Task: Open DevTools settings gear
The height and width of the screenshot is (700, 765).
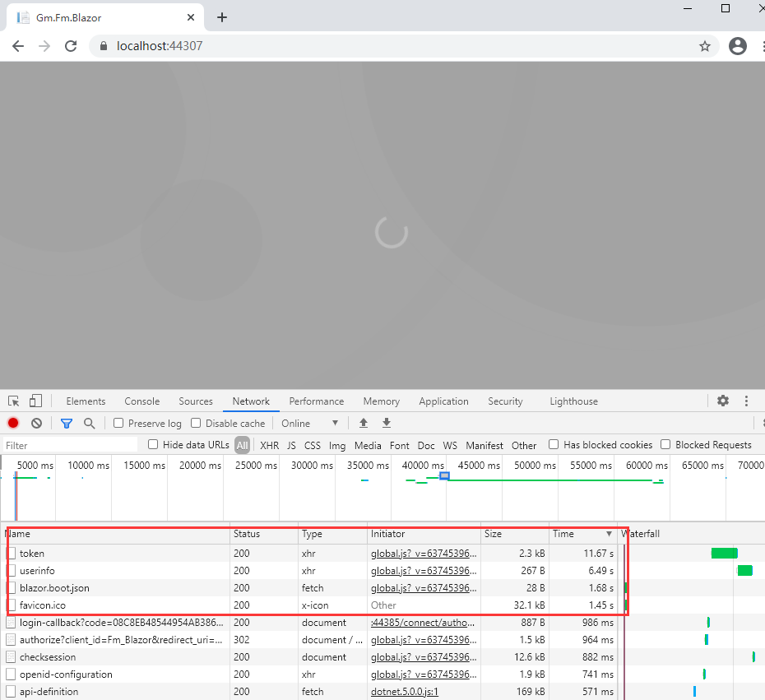Action: point(723,401)
